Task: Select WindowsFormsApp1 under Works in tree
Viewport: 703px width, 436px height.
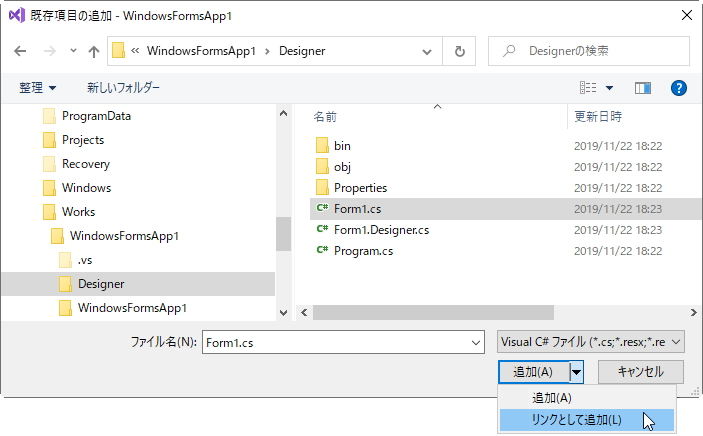Action: [115, 236]
